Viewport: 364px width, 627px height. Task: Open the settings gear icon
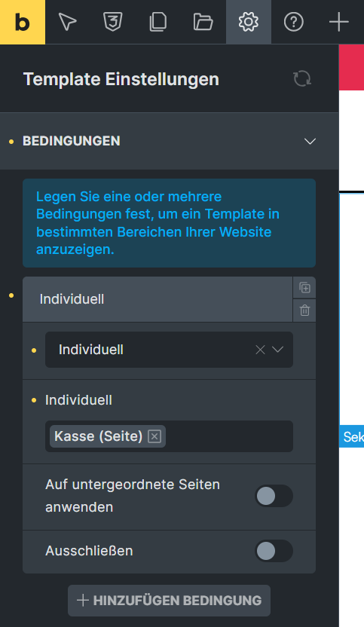coord(249,22)
